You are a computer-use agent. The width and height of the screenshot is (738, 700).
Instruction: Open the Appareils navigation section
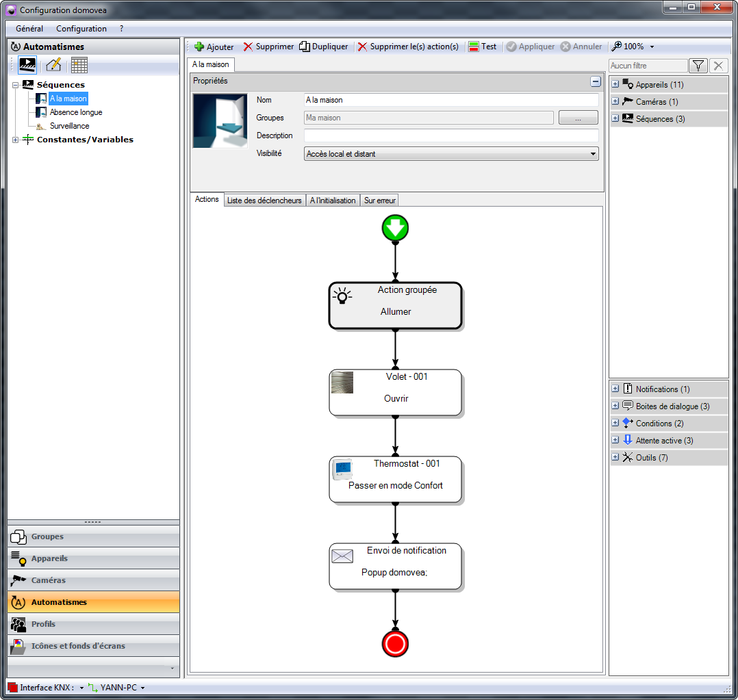[x=93, y=558]
